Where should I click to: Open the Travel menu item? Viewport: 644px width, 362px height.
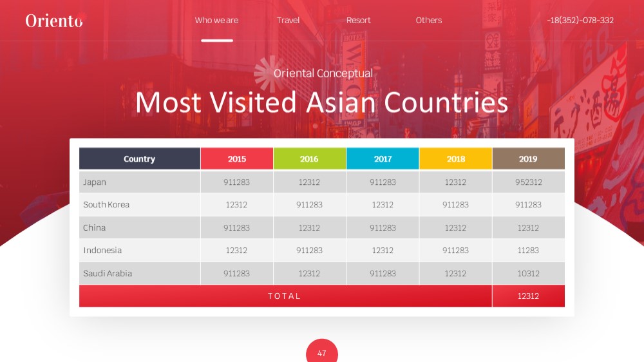click(288, 20)
